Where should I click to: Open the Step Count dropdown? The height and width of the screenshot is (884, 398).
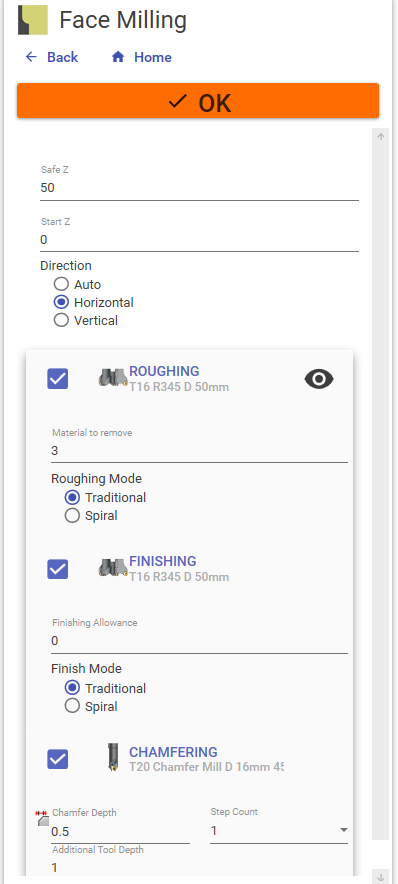click(278, 830)
